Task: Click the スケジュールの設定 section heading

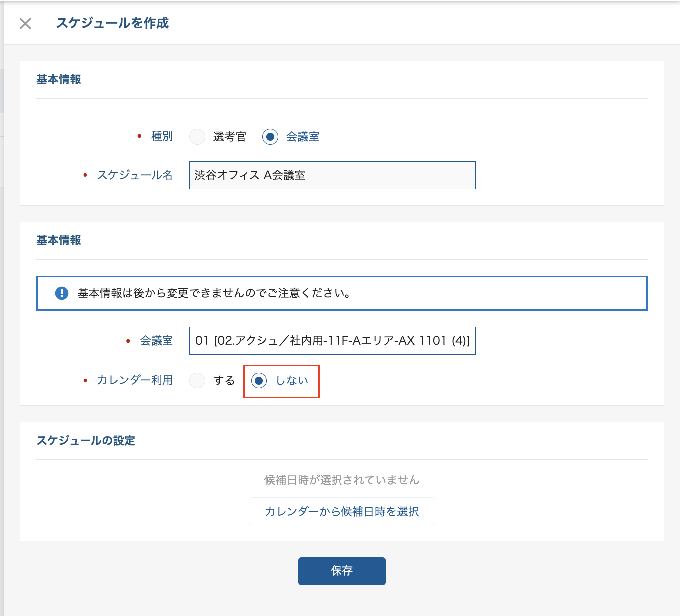Action: [86, 441]
